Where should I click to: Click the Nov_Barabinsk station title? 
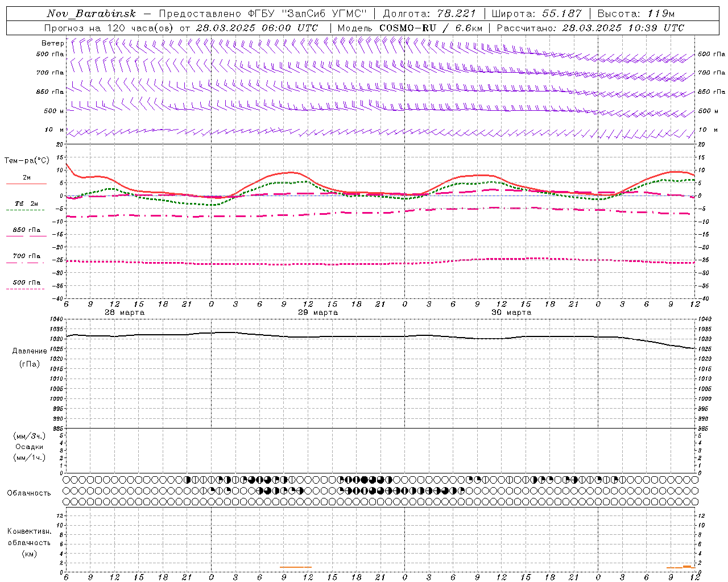tap(92, 14)
